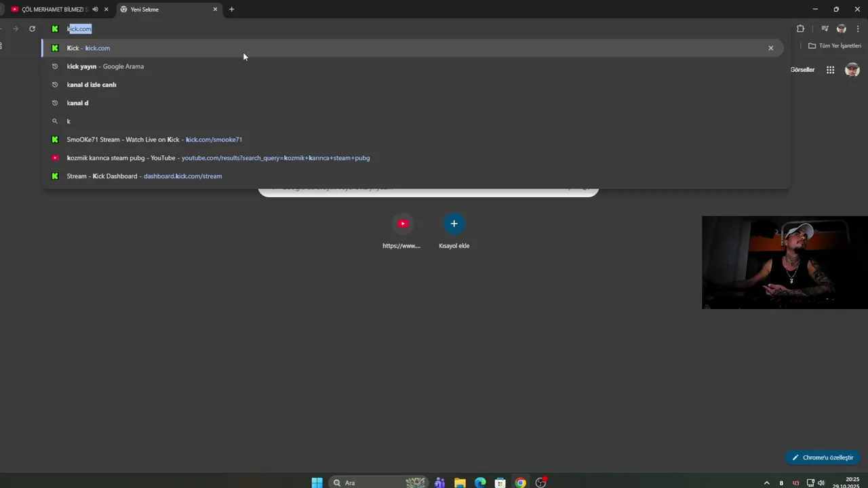Open the Google apps grid

[830, 70]
